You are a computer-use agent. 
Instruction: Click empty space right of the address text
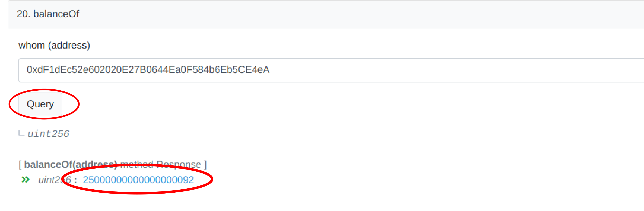[x=450, y=70]
